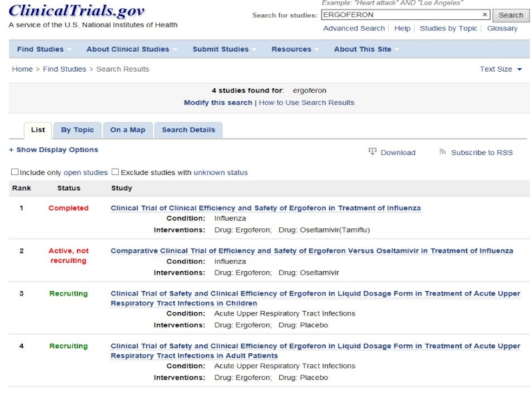Click the Search button
532x399 pixels.
pyautogui.click(x=511, y=15)
